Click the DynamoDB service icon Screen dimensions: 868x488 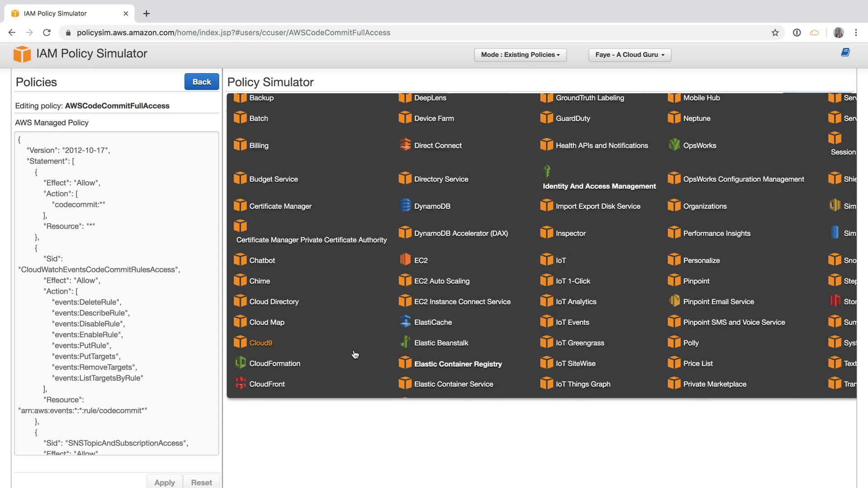pos(405,206)
